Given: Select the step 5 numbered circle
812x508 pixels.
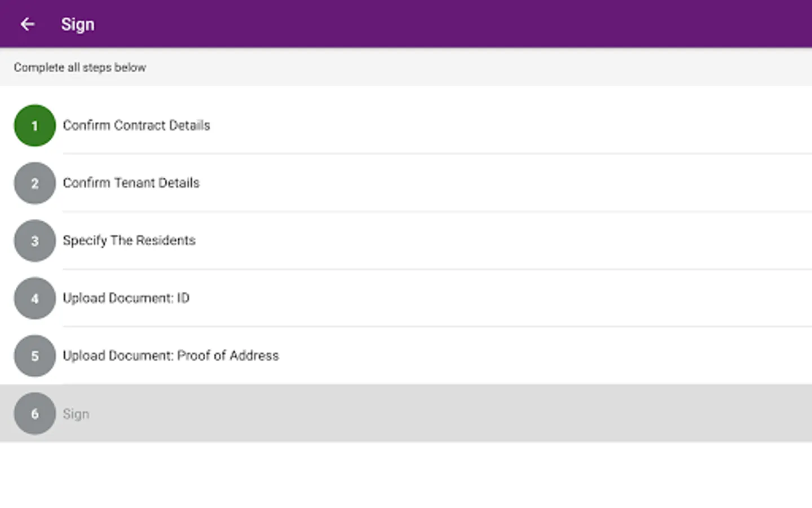Looking at the screenshot, I should coord(35,356).
